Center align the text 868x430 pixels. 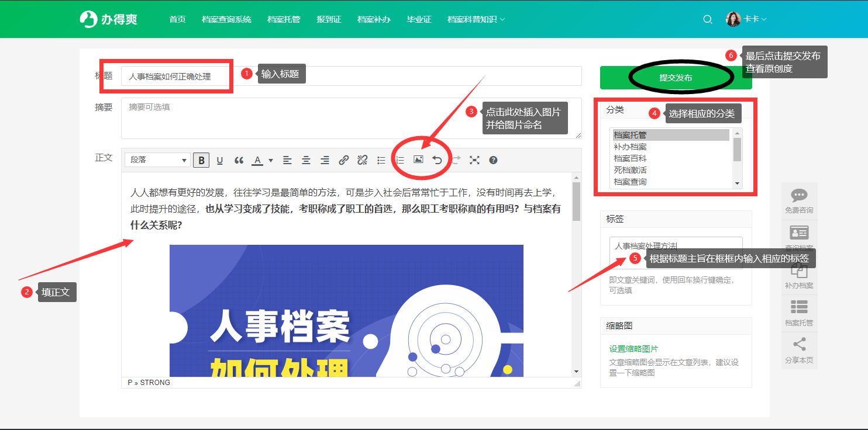click(x=306, y=160)
